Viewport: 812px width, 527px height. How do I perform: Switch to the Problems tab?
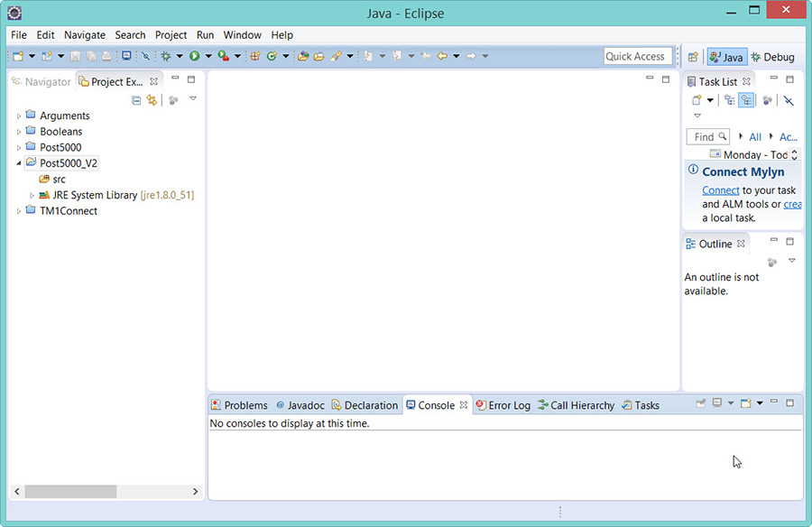[x=240, y=405]
